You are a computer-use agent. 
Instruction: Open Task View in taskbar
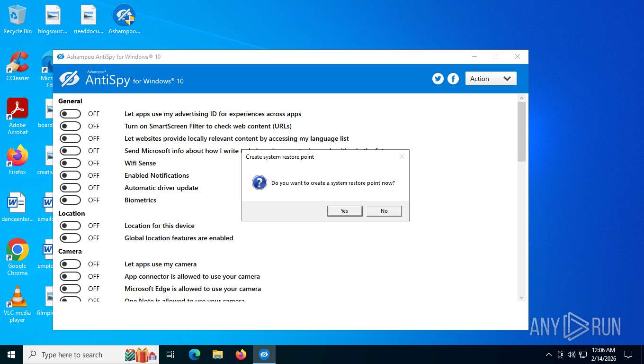pyautogui.click(x=170, y=355)
